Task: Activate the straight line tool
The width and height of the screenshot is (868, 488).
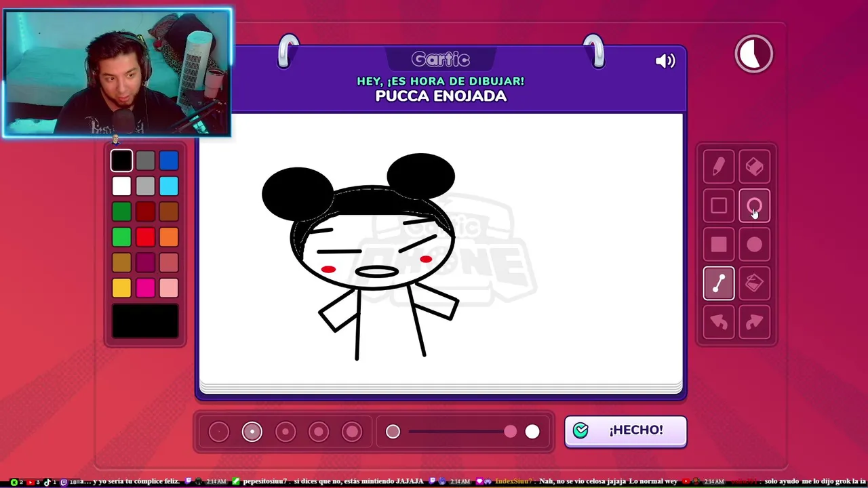Action: pos(719,283)
